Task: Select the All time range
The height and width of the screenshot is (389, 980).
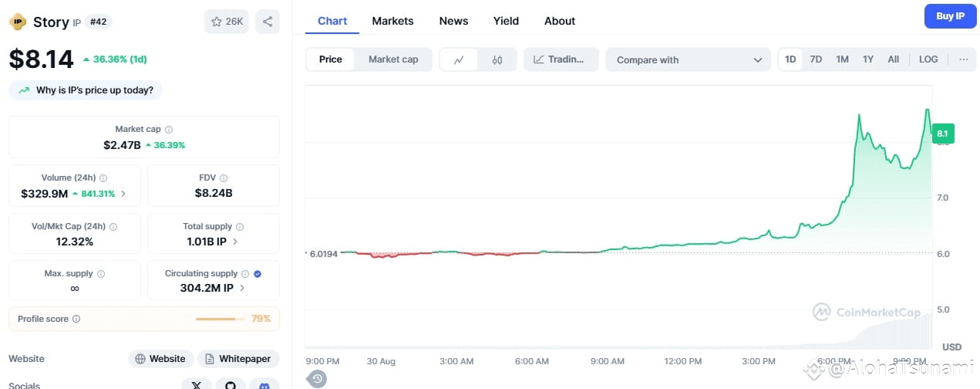Action: click(893, 59)
